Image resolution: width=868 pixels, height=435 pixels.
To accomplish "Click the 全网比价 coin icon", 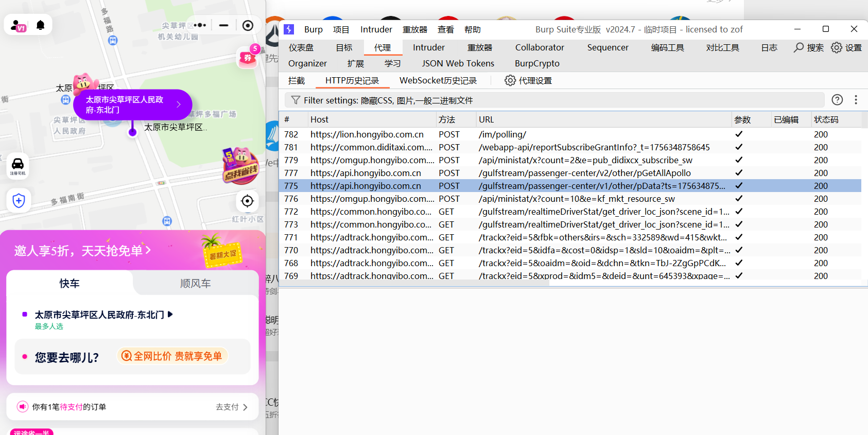I will pyautogui.click(x=127, y=356).
